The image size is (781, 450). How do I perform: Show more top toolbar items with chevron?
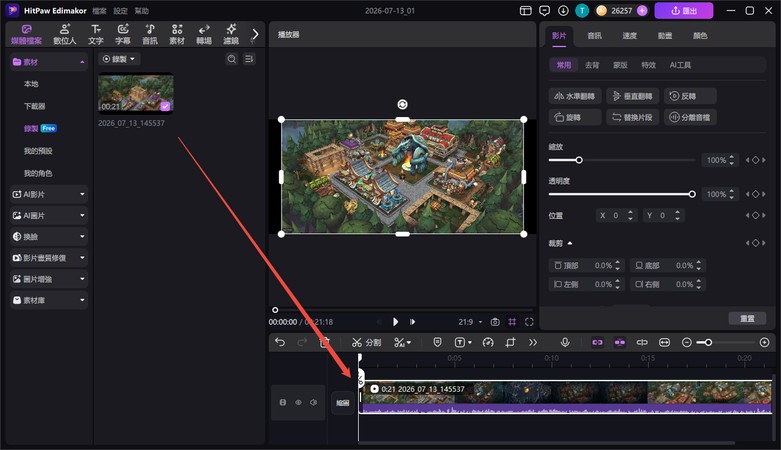coord(255,34)
